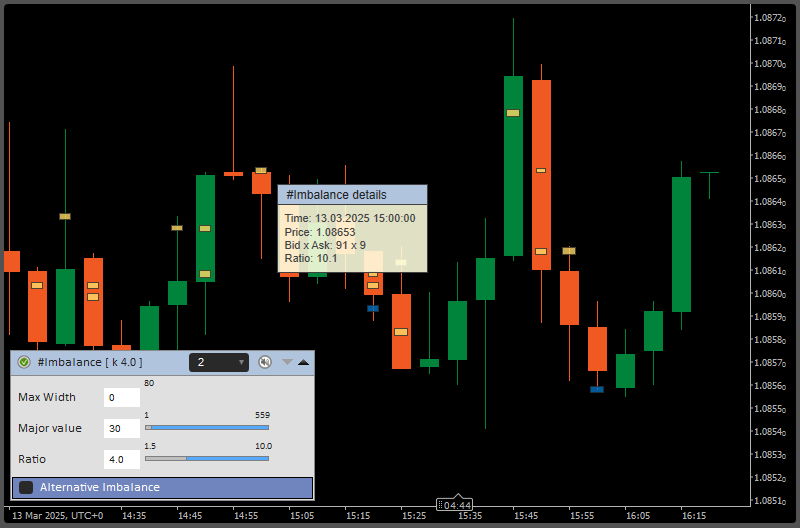800x528 pixels.
Task: Click the gray down triangle in panel header
Action: [x=287, y=362]
